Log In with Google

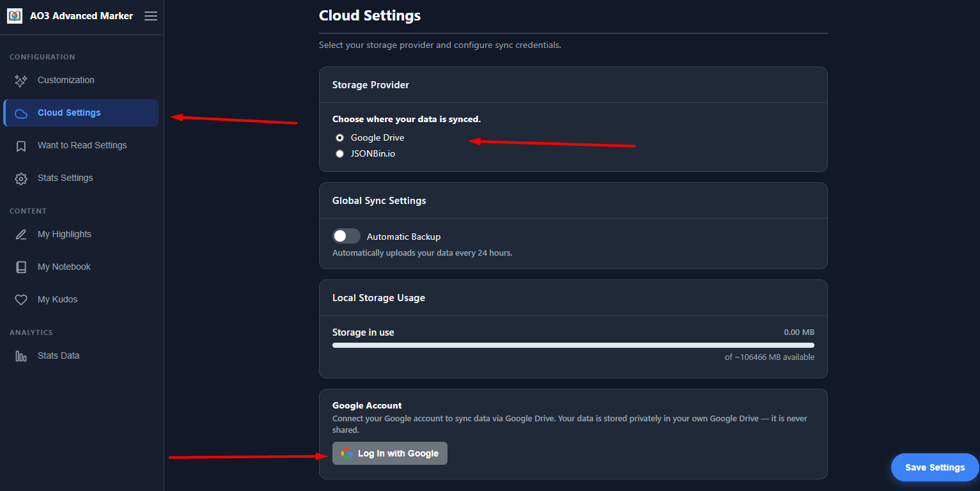click(390, 453)
